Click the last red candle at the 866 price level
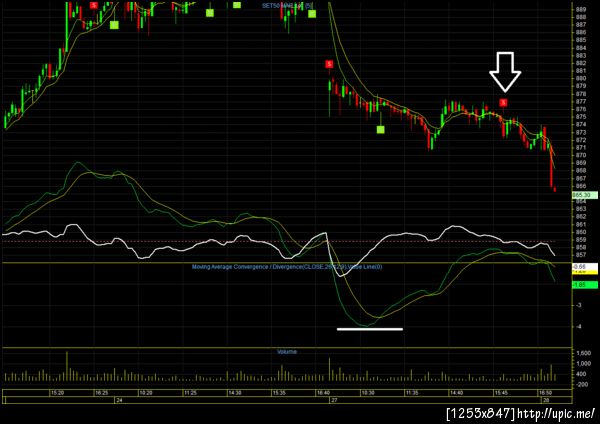600x424 pixels. pyautogui.click(x=555, y=189)
